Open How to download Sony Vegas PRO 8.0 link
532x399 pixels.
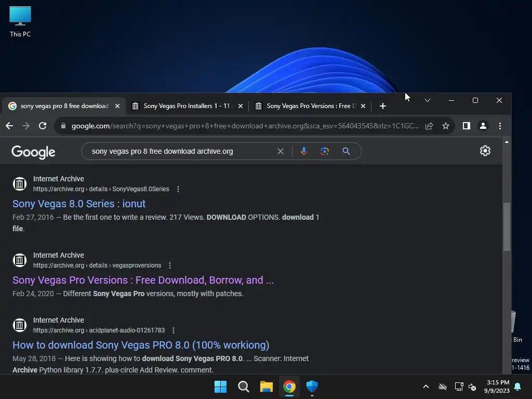click(x=141, y=345)
